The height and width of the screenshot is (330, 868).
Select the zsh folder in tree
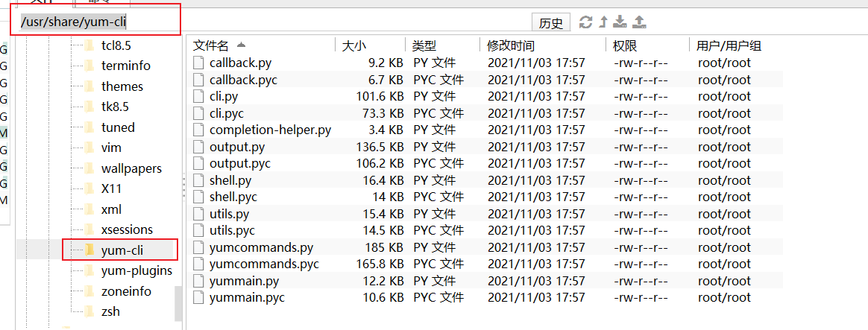tap(110, 311)
